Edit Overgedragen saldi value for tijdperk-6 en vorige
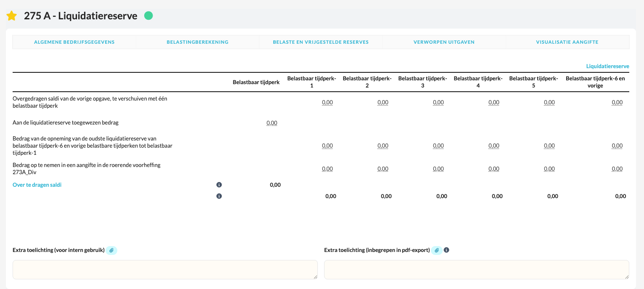This screenshot has height=289, width=644. (x=617, y=102)
